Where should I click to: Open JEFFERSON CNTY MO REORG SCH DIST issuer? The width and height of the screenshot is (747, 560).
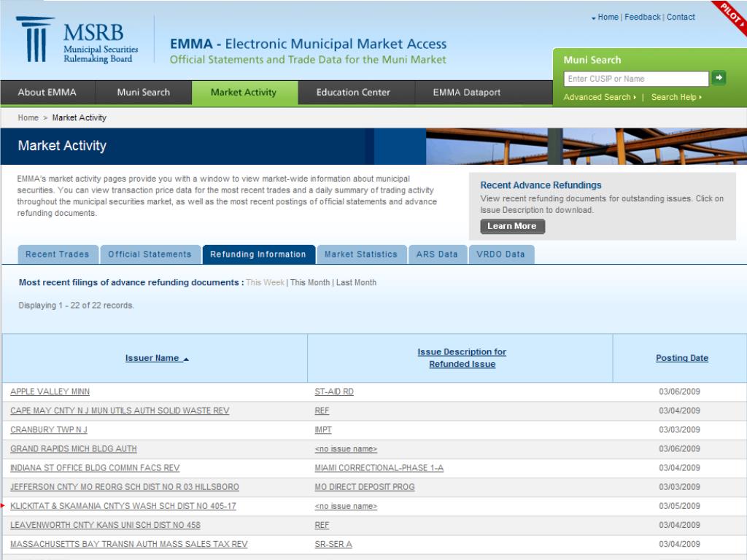click(x=124, y=486)
